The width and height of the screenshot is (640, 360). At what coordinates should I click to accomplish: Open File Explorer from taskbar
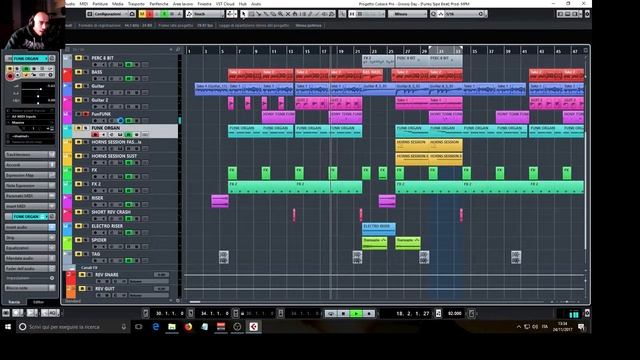(172, 327)
